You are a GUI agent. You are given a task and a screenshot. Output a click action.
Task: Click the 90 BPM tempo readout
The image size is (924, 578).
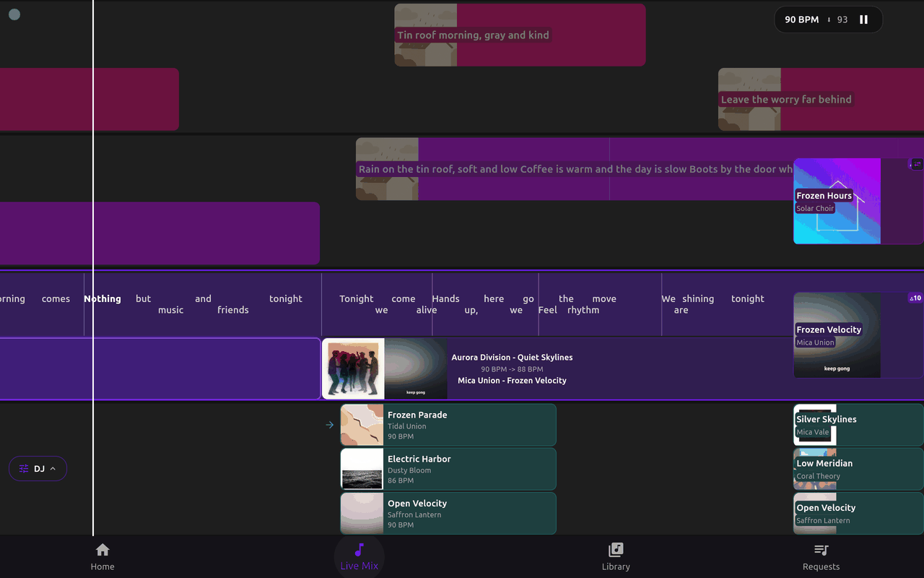pyautogui.click(x=801, y=20)
